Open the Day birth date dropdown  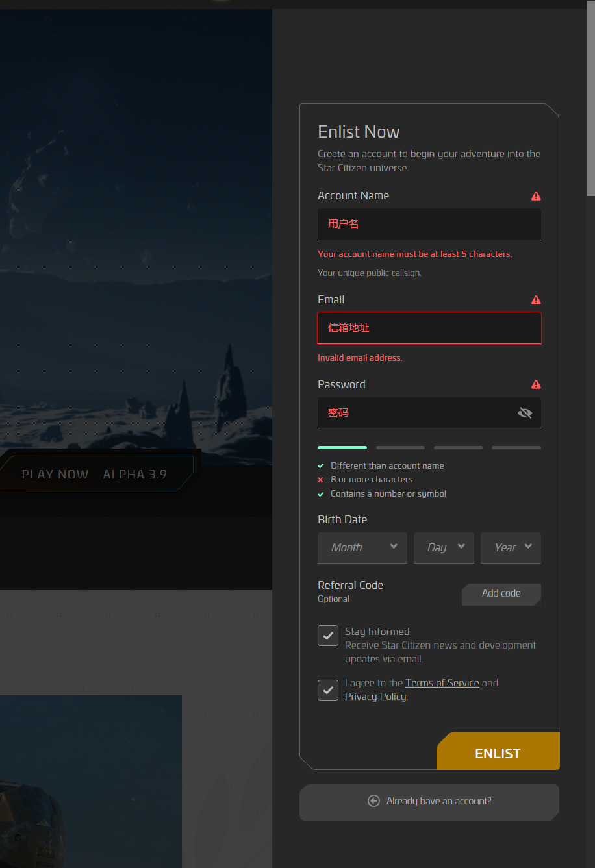(444, 548)
